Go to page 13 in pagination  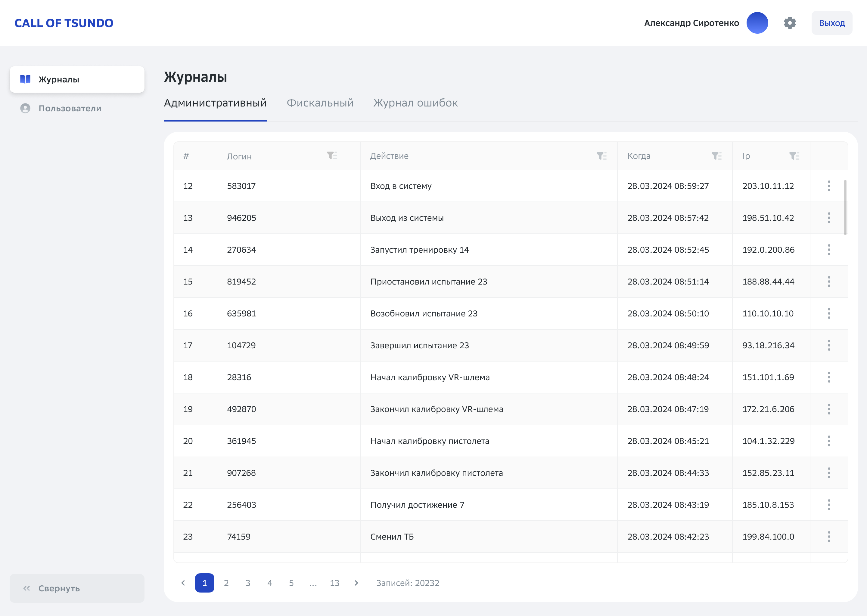click(x=334, y=583)
